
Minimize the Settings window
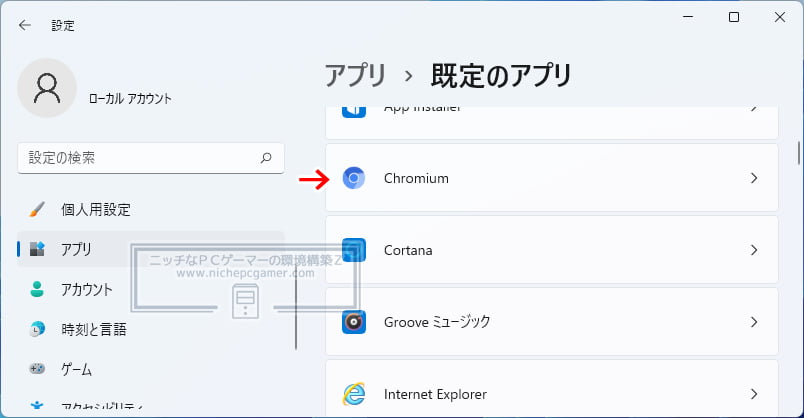(x=688, y=17)
